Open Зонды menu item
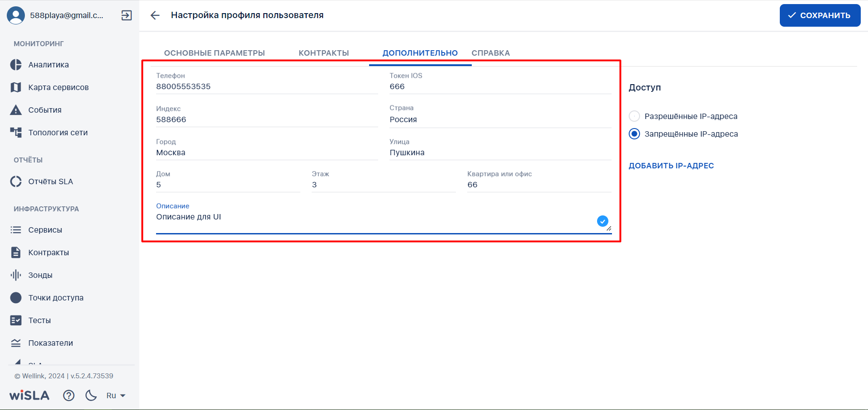 [x=40, y=275]
